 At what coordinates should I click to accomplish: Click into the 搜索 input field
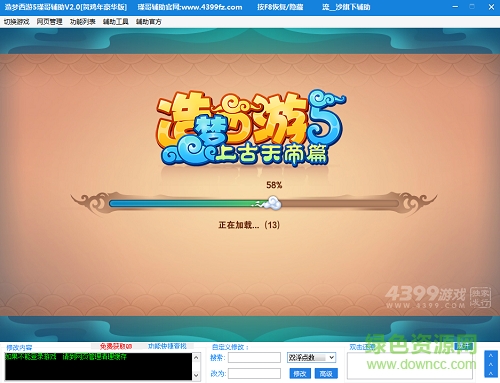pyautogui.click(x=254, y=358)
